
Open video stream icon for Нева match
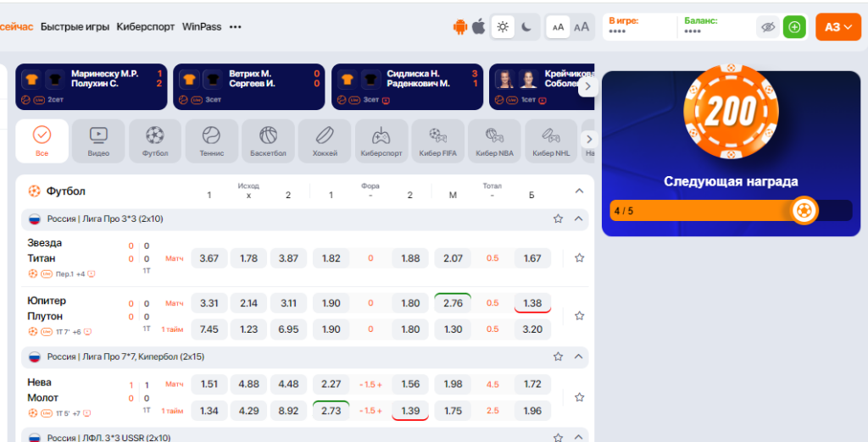click(x=87, y=413)
